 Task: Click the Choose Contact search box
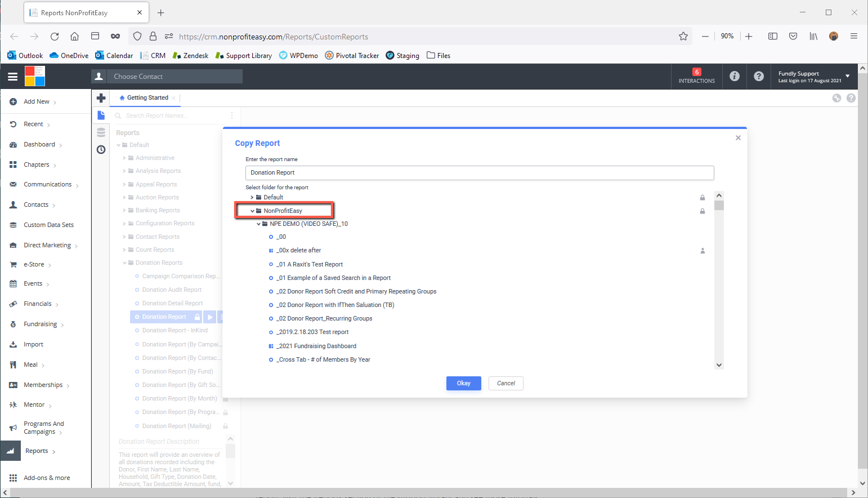(x=175, y=77)
